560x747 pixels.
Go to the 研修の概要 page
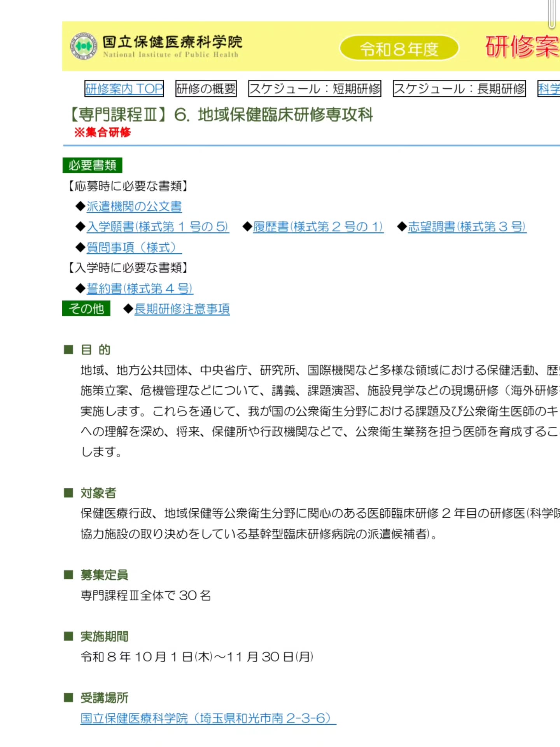coord(206,89)
